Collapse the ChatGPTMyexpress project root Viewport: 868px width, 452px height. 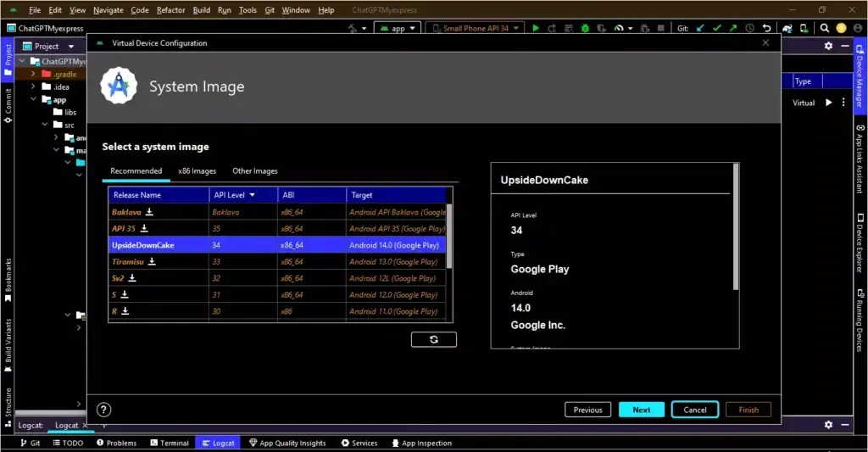click(22, 61)
